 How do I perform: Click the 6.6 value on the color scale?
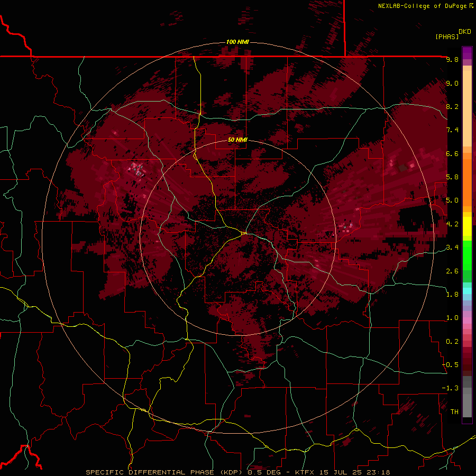[x=452, y=153]
